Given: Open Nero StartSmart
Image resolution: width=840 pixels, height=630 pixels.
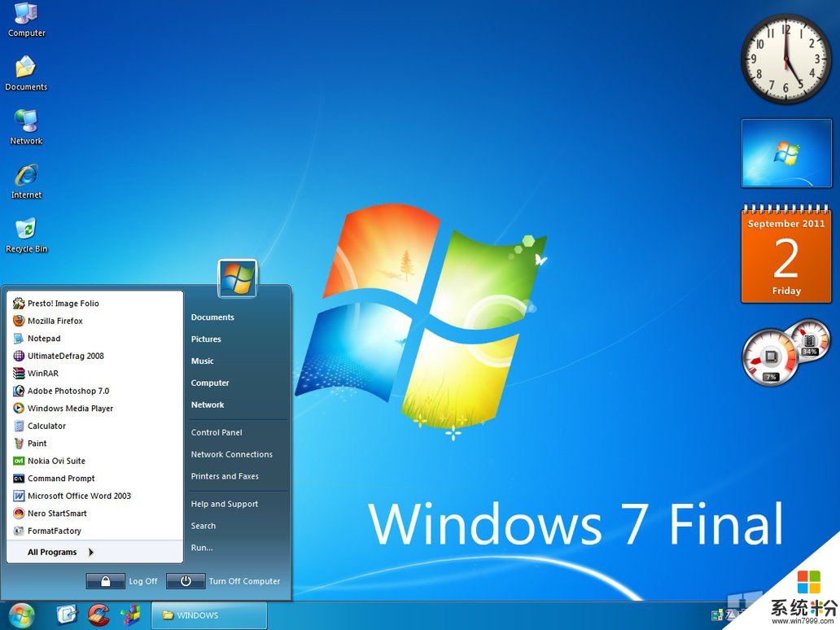Looking at the screenshot, I should tap(94, 514).
